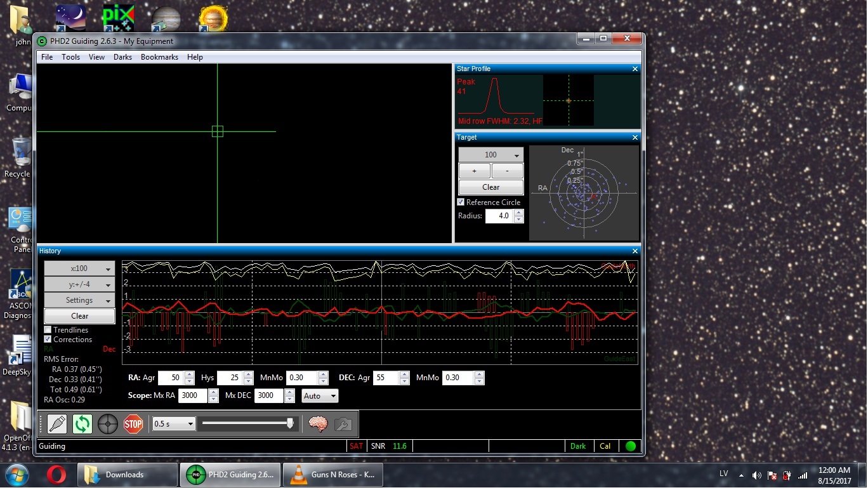
Task: Click Clear in the Target panel
Action: [x=491, y=187]
